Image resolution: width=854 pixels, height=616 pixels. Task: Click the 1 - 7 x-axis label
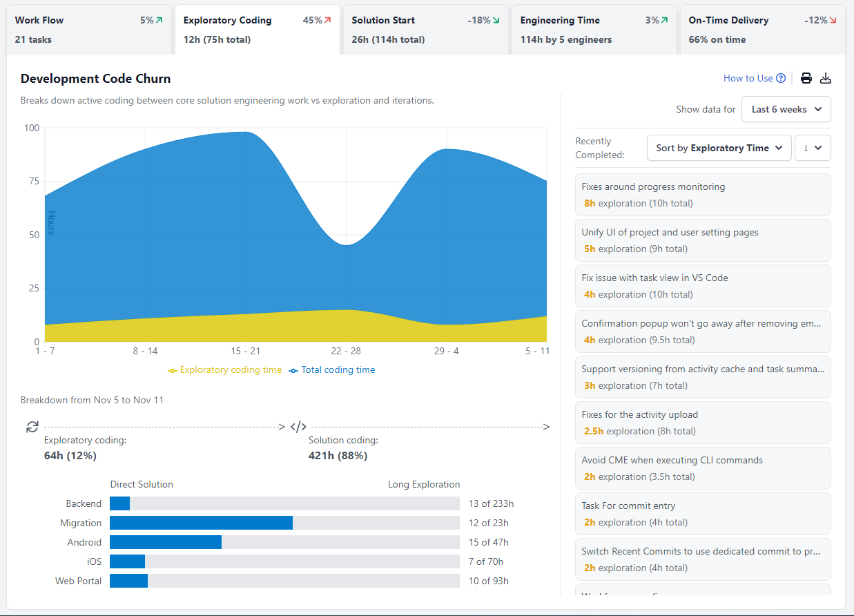(x=45, y=351)
